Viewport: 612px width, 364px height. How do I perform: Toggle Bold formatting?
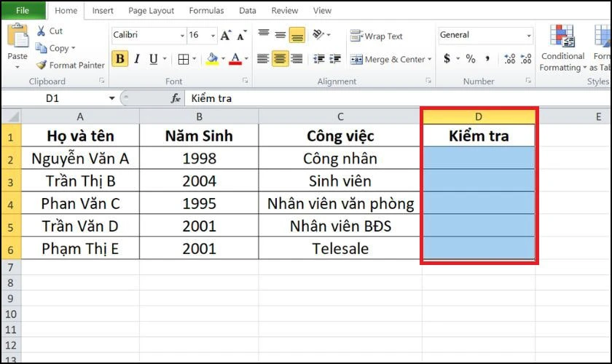119,59
